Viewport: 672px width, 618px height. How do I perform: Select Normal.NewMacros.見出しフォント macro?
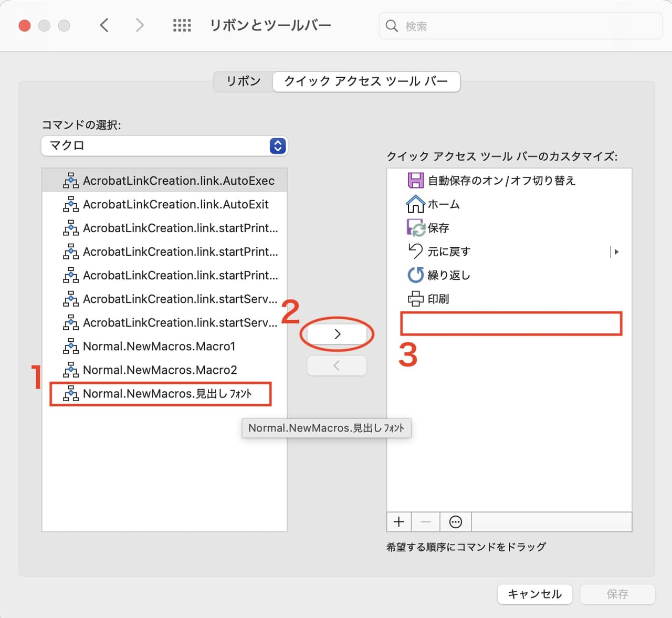click(x=164, y=394)
